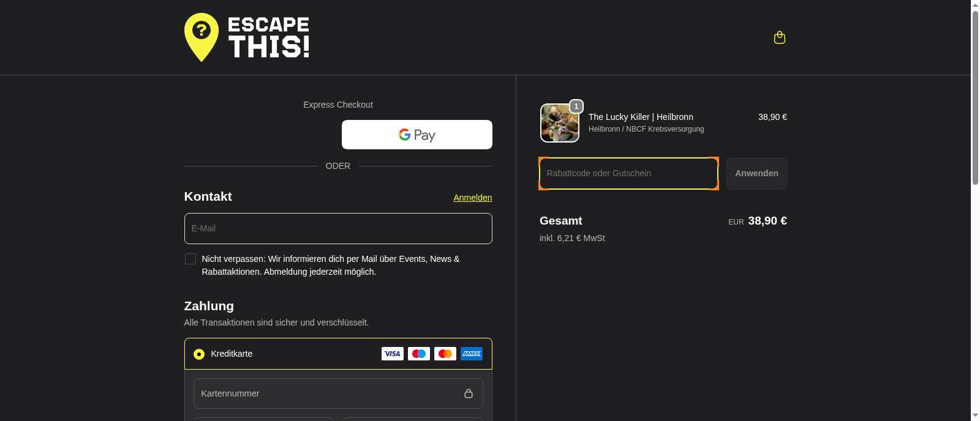Click the Escape This! logo
Viewport: 980px width, 421px height.
pyautogui.click(x=247, y=37)
